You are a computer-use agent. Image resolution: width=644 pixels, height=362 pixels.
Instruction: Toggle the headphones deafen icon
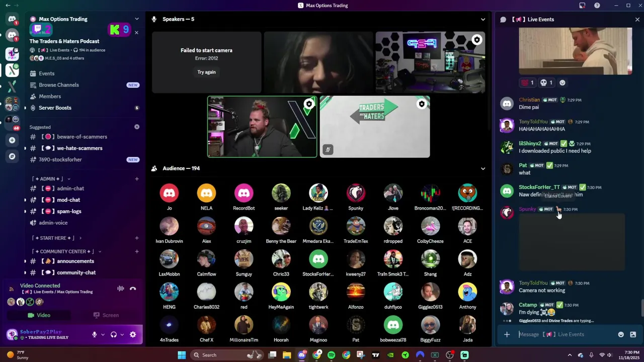click(x=114, y=335)
